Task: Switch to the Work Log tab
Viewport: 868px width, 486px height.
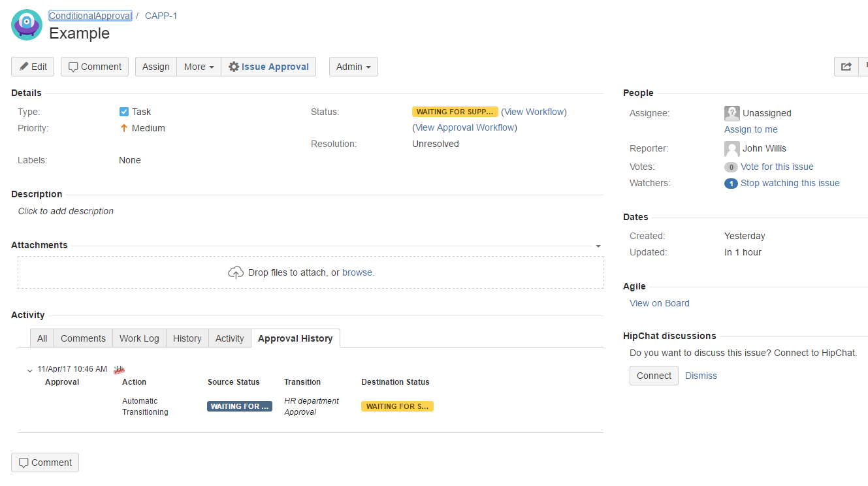Action: tap(139, 338)
